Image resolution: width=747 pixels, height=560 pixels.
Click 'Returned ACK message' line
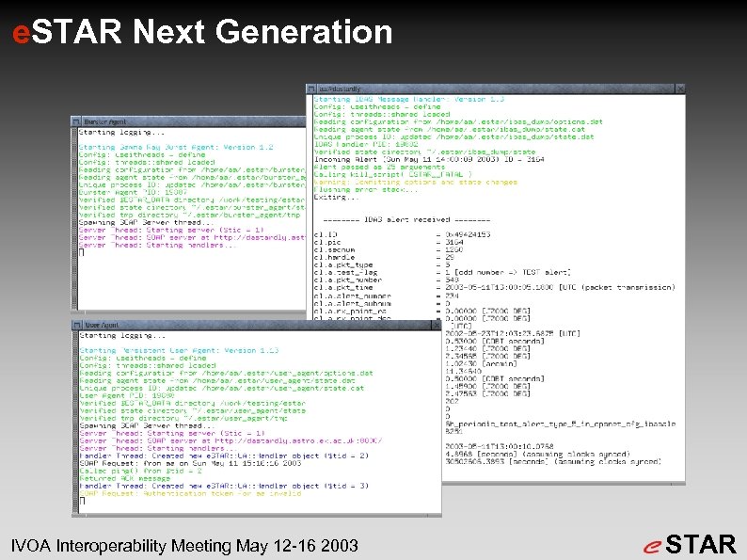[x=125, y=478]
